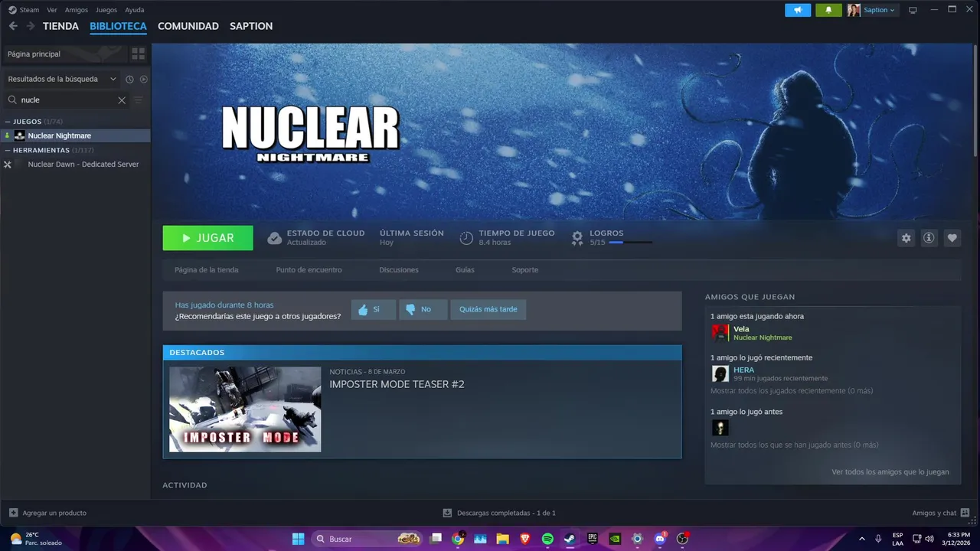Viewport: 980px width, 551px height.
Task: Click the LOGROS trophy icon
Action: click(x=577, y=238)
